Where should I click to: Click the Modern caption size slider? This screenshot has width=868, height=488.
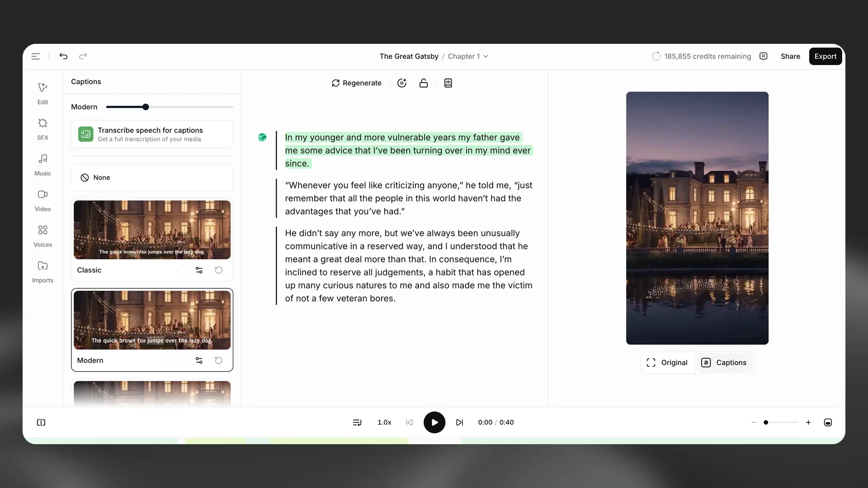(x=146, y=107)
